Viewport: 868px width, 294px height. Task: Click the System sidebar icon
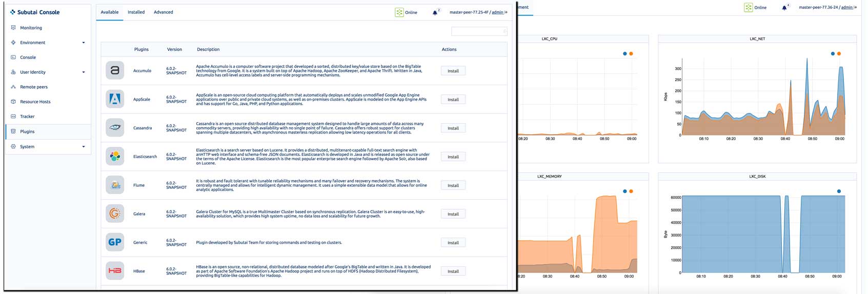[x=13, y=146]
